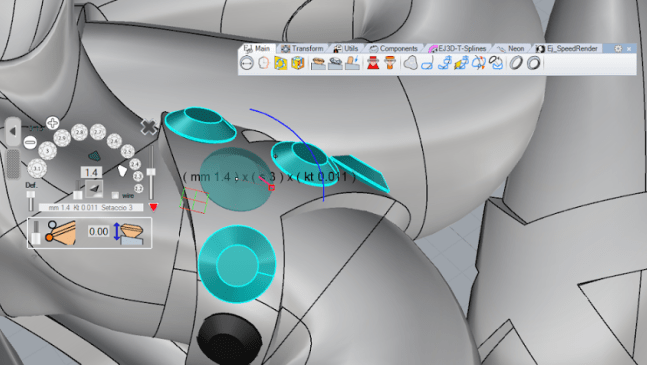Toggle the wire checkbox
The height and width of the screenshot is (365, 647).
(115, 195)
